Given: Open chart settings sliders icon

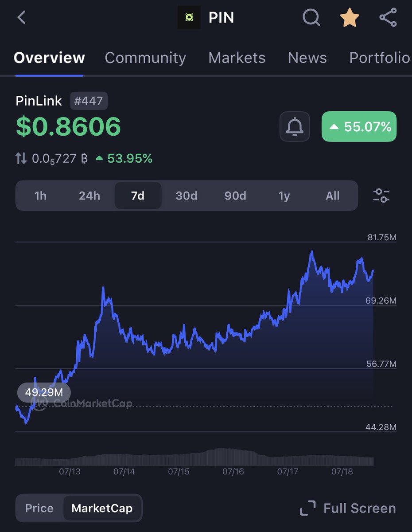Looking at the screenshot, I should click(x=381, y=196).
